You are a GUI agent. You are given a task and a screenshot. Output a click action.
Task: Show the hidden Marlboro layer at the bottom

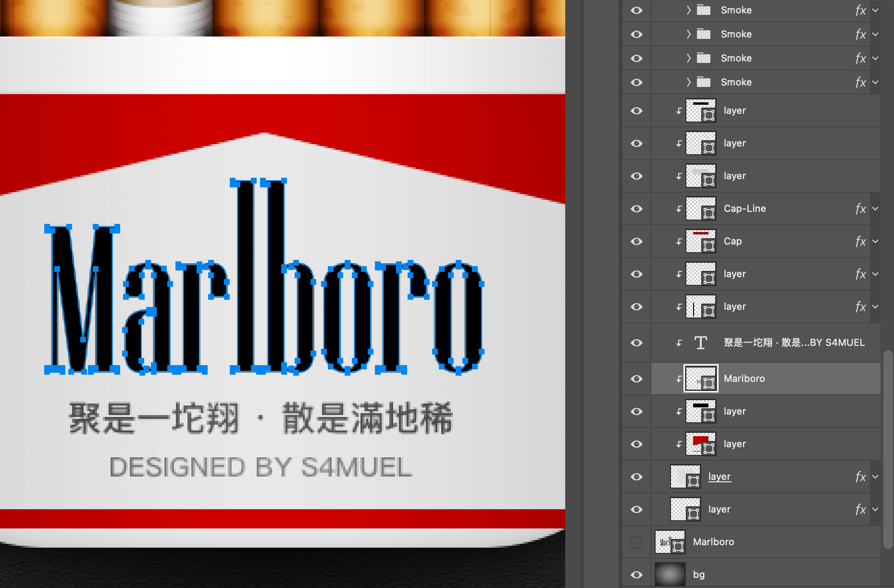636,542
